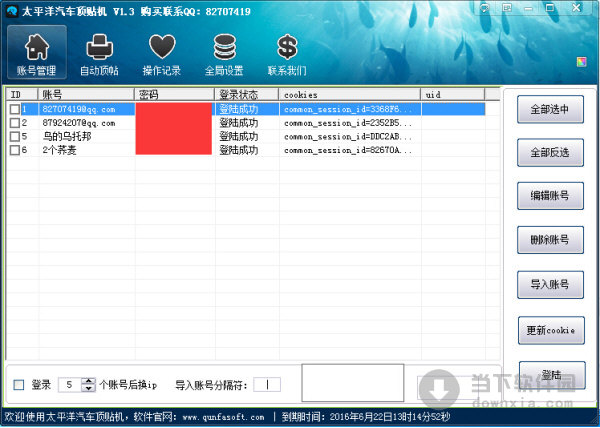This screenshot has width=600, height=428.
Task: Click 登陆成功 status of 鸟的乌托邦 row
Action: (x=239, y=137)
